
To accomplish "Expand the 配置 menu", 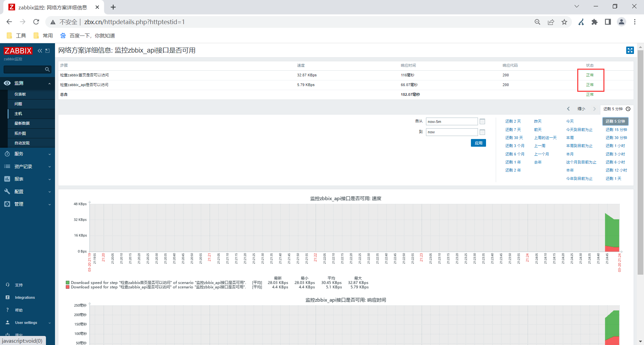I will pyautogui.click(x=49, y=192).
